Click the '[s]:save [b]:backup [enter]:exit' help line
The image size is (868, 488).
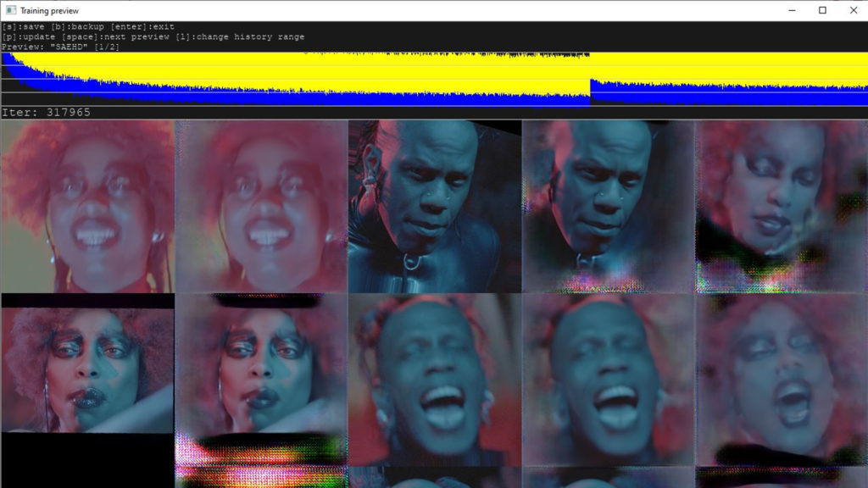[x=88, y=26]
